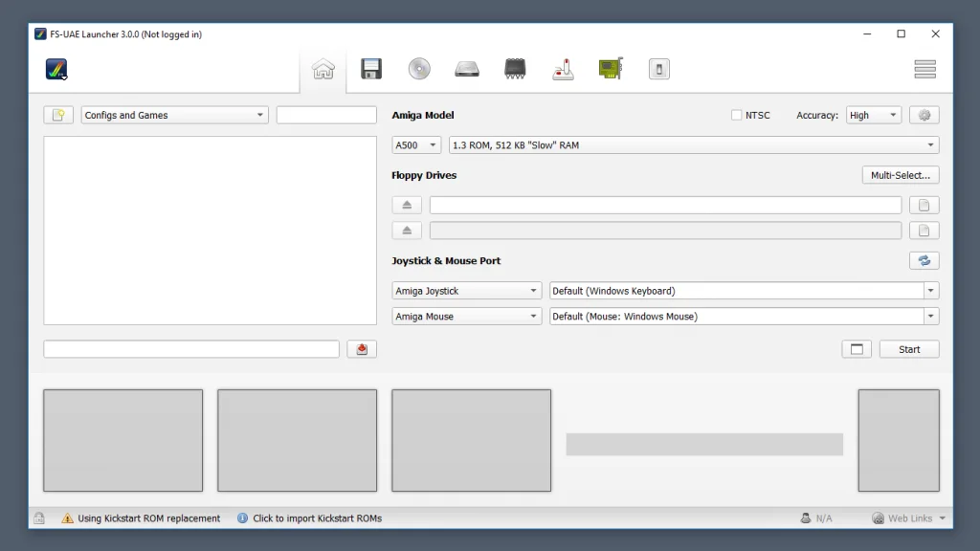Open the Hard Drives tab

tap(467, 69)
